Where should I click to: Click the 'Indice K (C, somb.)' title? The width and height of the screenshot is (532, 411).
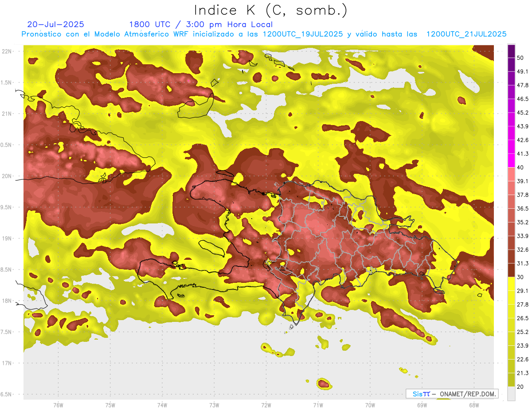[270, 10]
